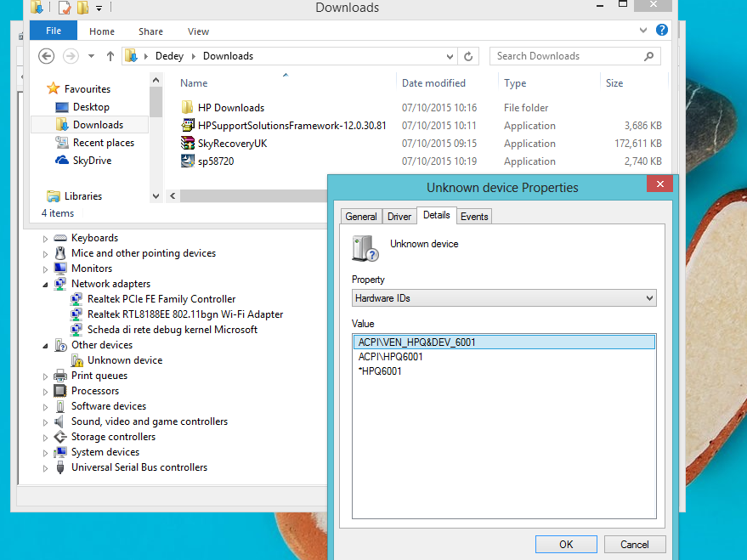The width and height of the screenshot is (747, 560).
Task: Select the HPSupportSolutionsFramework installer icon
Action: pyautogui.click(x=188, y=125)
